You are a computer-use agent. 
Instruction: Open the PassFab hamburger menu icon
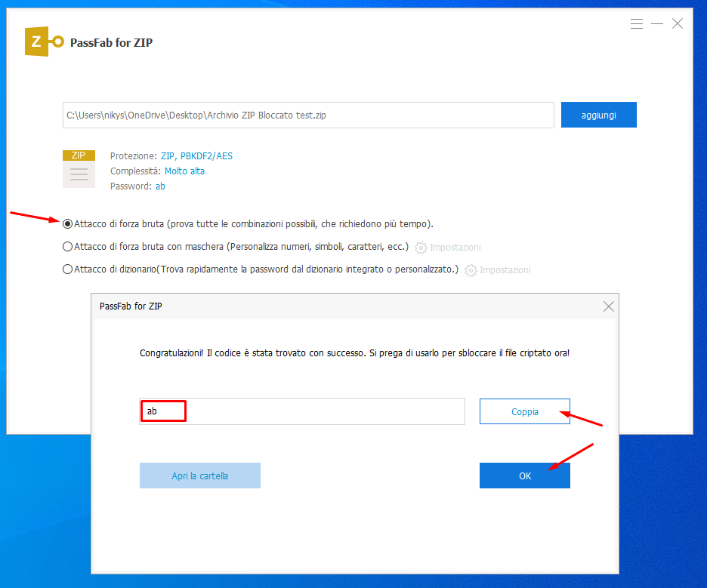tap(636, 23)
